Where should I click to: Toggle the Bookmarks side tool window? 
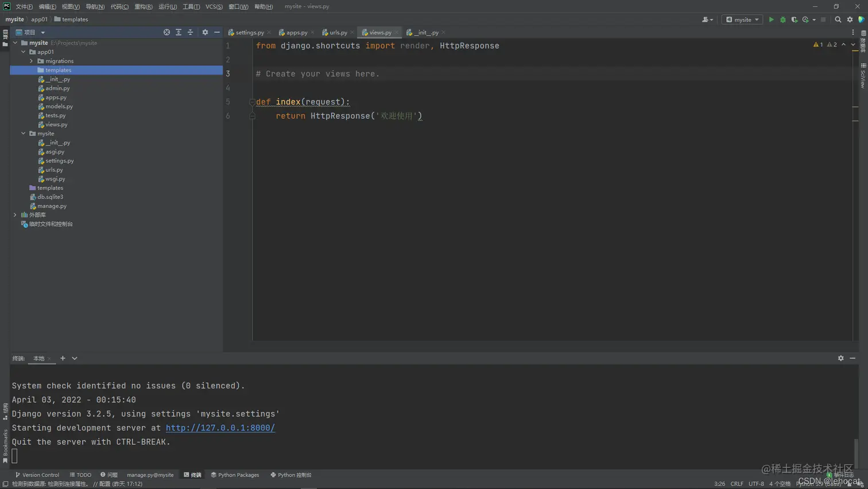5,446
